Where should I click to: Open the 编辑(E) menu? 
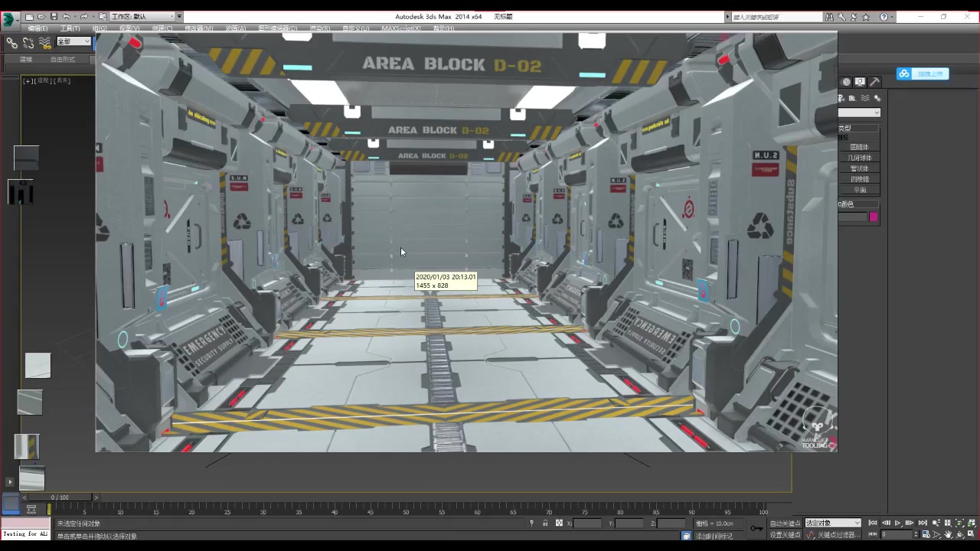(x=38, y=28)
